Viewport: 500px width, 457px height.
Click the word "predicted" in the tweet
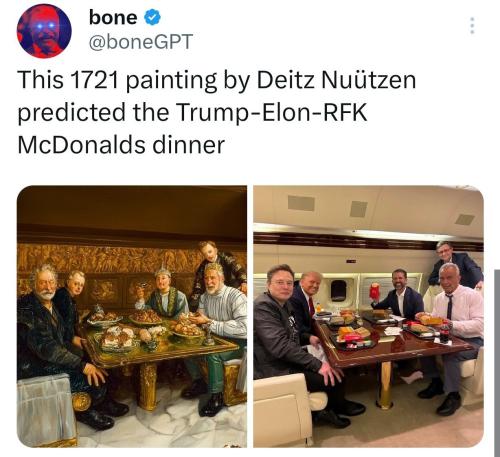(72, 113)
